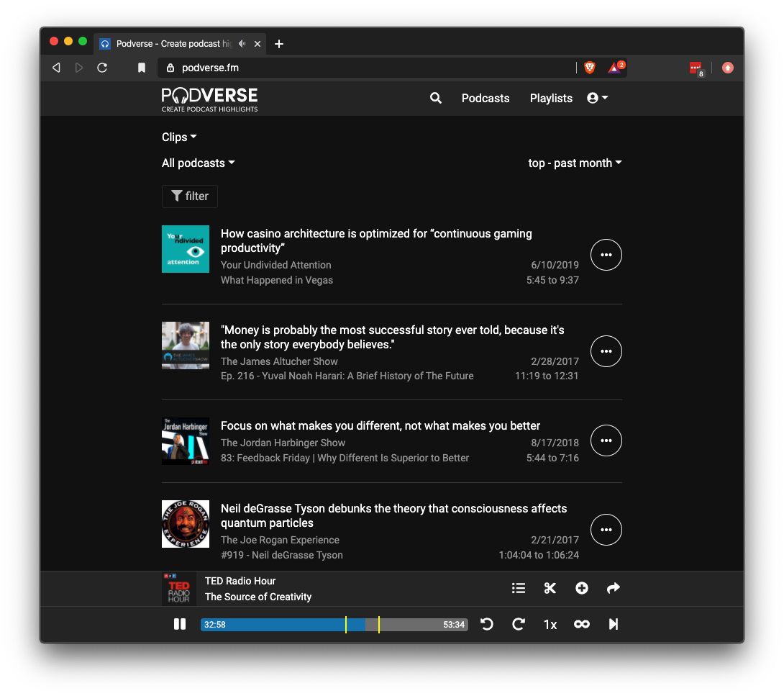Click the plus icon in the player bar
This screenshot has width=784, height=696.
(581, 588)
